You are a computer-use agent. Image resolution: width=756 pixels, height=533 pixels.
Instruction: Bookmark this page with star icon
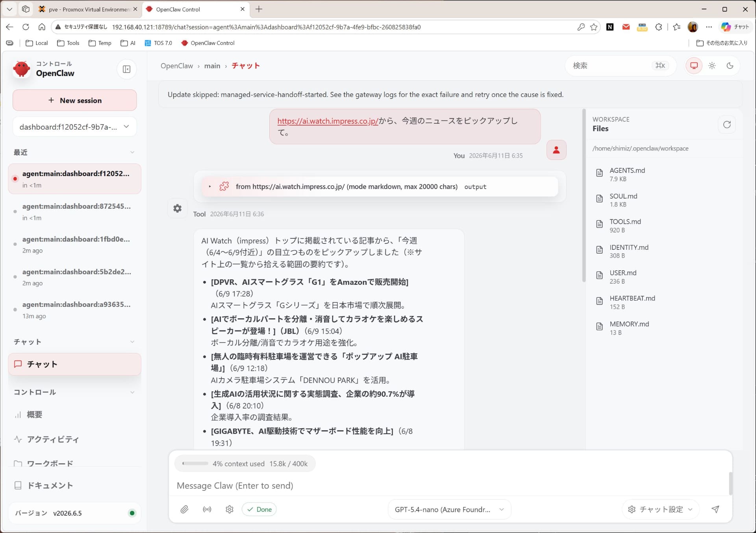click(594, 27)
